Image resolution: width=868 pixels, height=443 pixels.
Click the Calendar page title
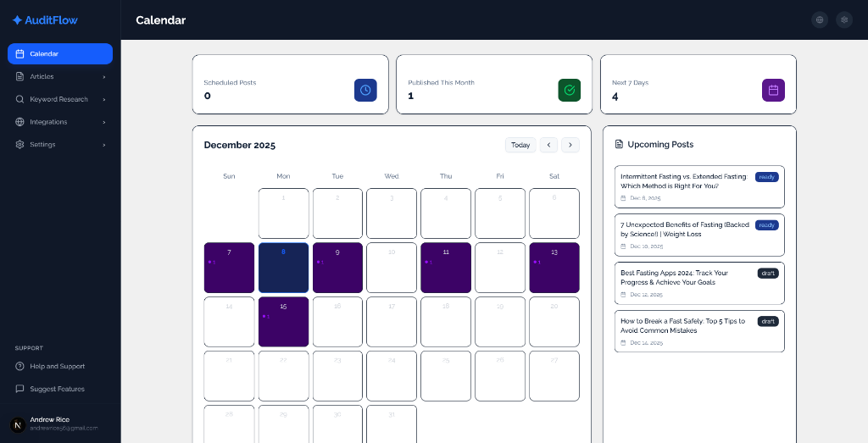161,20
